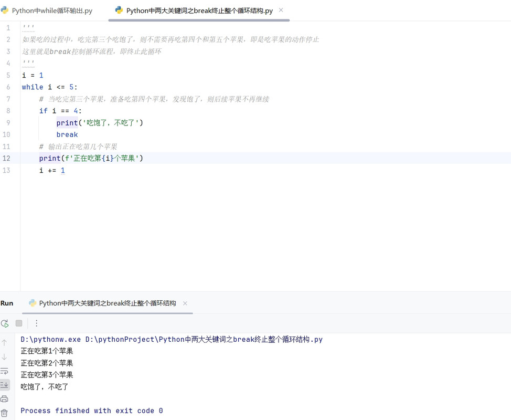Click the comment starting with '# 当吃完第三个苹果'
Viewport: 511px width, 420px height.
[x=154, y=99]
